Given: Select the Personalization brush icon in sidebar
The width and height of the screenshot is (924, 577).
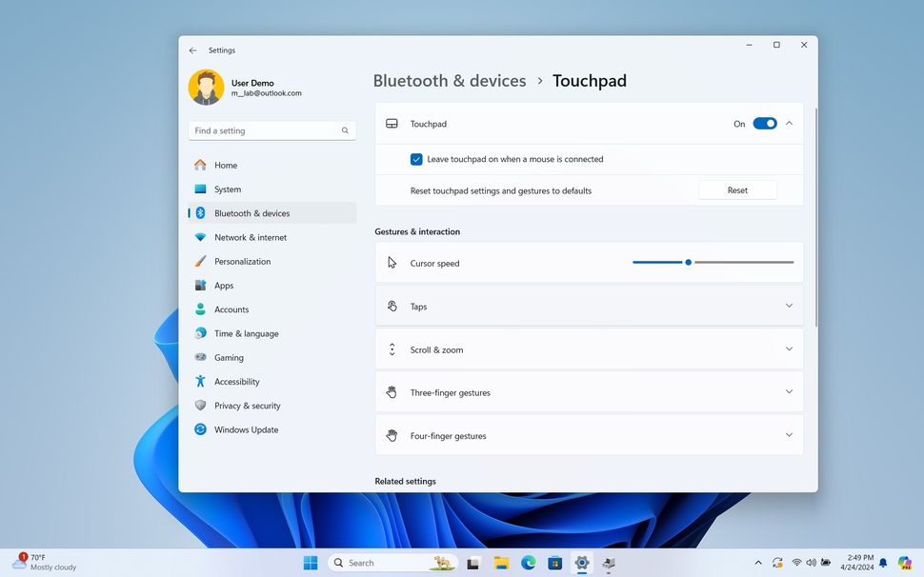Looking at the screenshot, I should point(200,261).
